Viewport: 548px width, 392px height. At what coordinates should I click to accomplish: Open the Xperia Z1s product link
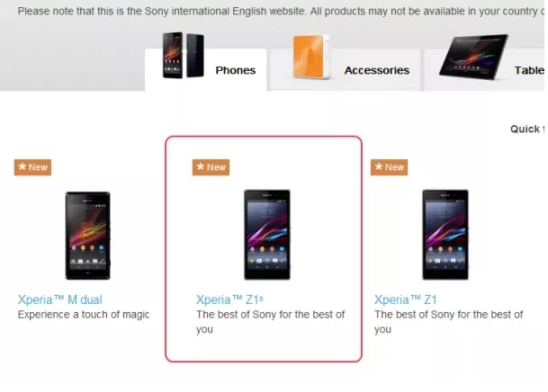[x=229, y=299]
